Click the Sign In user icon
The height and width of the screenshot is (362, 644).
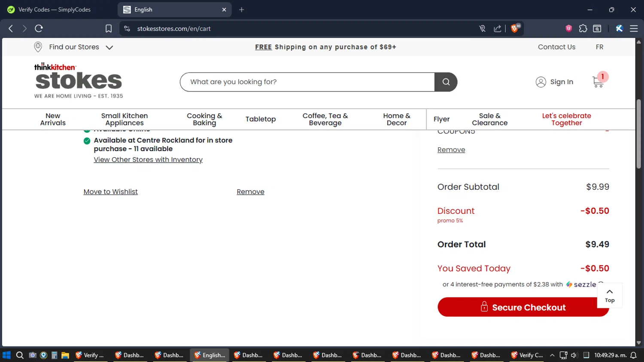point(541,82)
